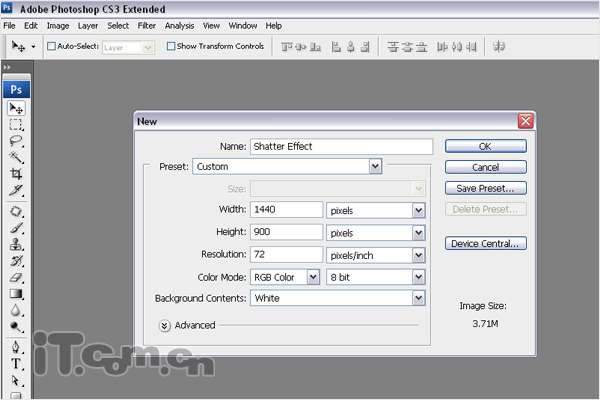The image size is (600, 400).
Task: Select the Crop tool
Action: point(16,174)
